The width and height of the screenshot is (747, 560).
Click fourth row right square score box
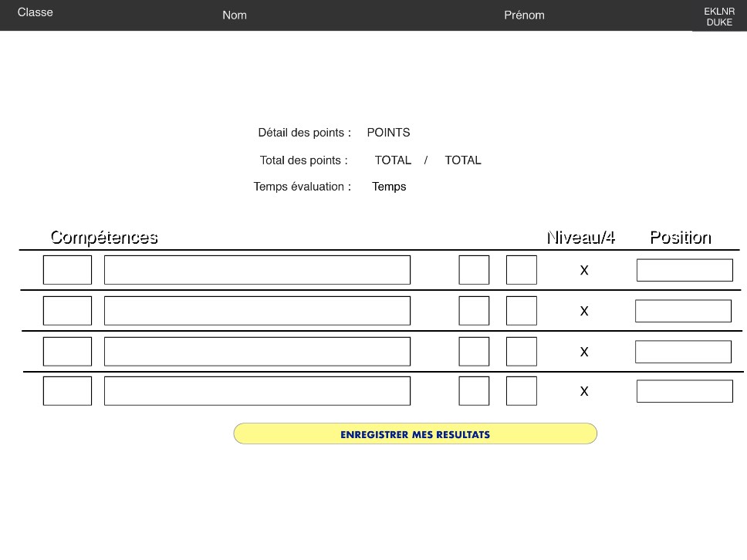[x=522, y=391]
